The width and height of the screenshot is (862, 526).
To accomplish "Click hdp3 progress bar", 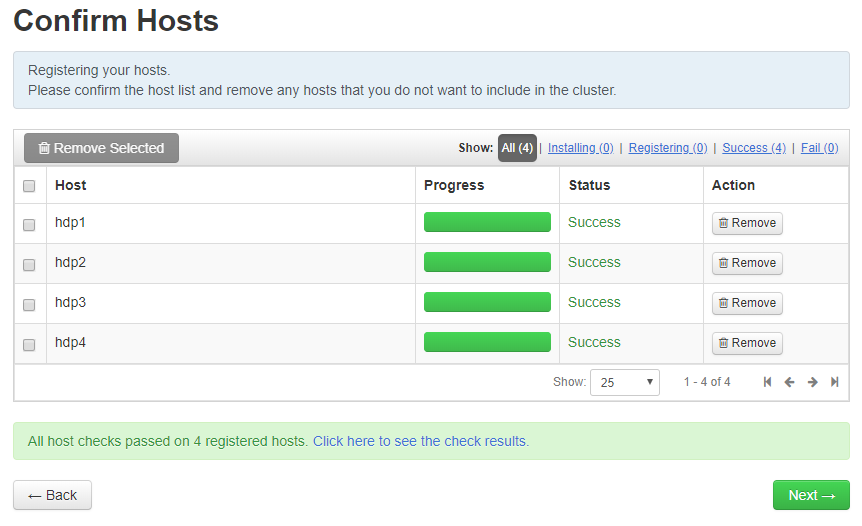I will coord(487,302).
